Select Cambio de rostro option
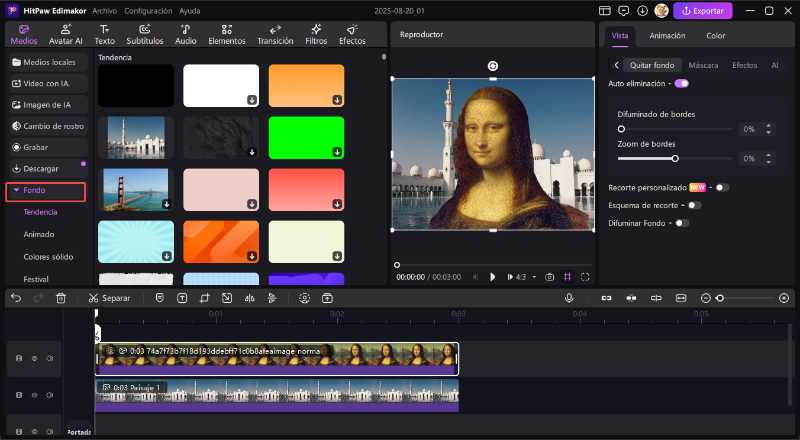This screenshot has height=440, width=800. click(x=47, y=126)
